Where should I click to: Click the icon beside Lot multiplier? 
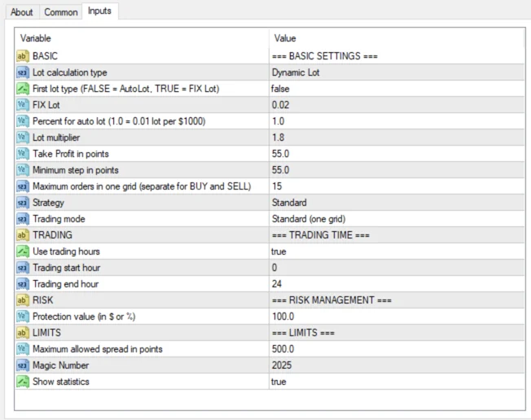click(x=22, y=138)
